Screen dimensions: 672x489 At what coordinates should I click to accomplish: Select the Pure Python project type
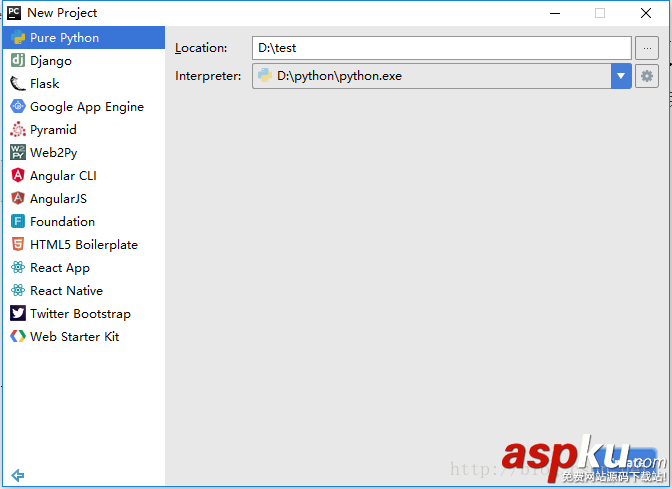point(84,38)
